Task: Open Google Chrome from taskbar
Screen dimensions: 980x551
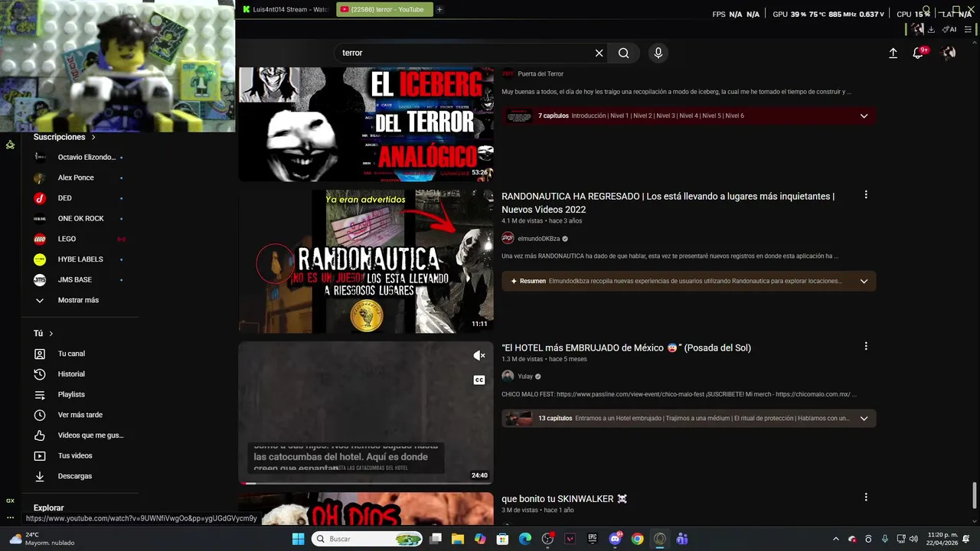Action: (x=637, y=539)
